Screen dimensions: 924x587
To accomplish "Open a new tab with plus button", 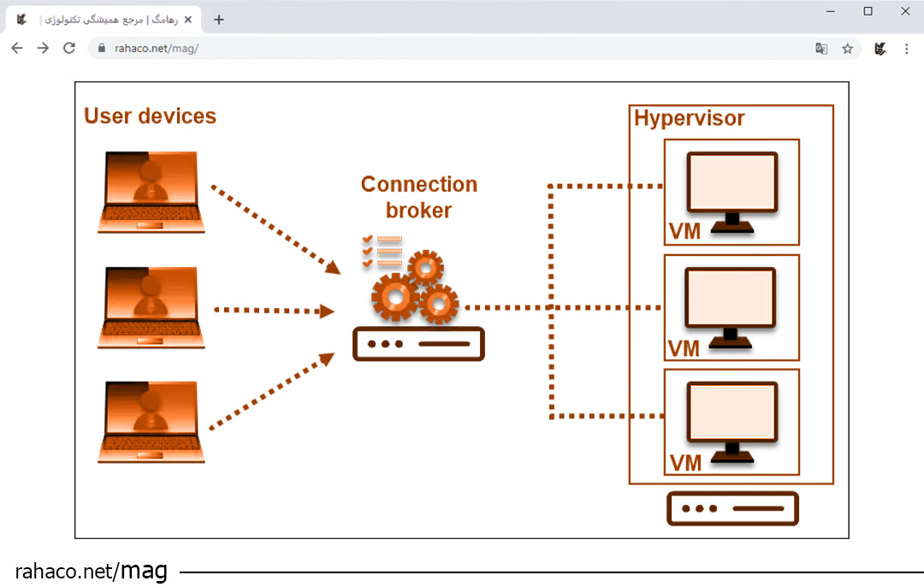I will [219, 20].
